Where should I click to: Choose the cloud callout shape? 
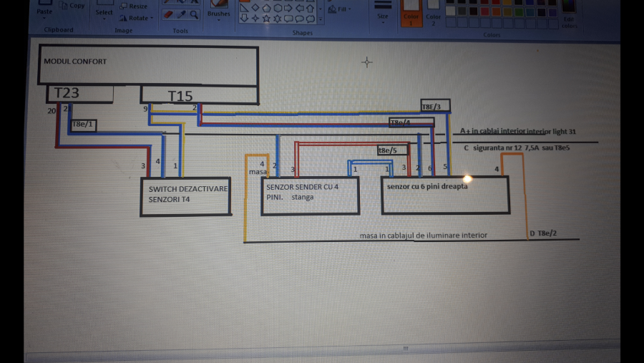tap(310, 18)
